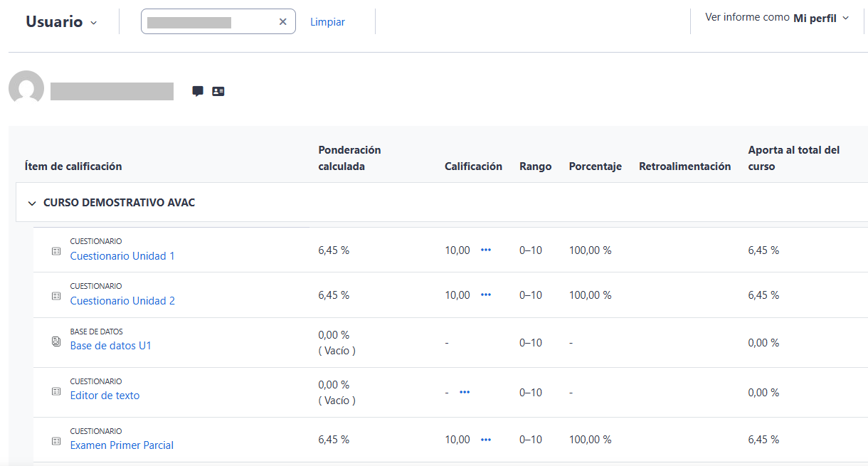Expand the Ver informe como Mi perfil dropdown
Screen dimensions: 868x466
click(777, 18)
